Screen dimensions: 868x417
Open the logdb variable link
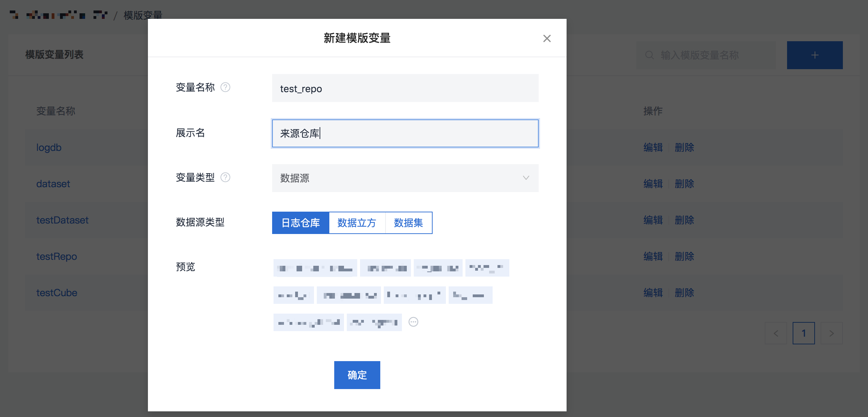tap(49, 147)
